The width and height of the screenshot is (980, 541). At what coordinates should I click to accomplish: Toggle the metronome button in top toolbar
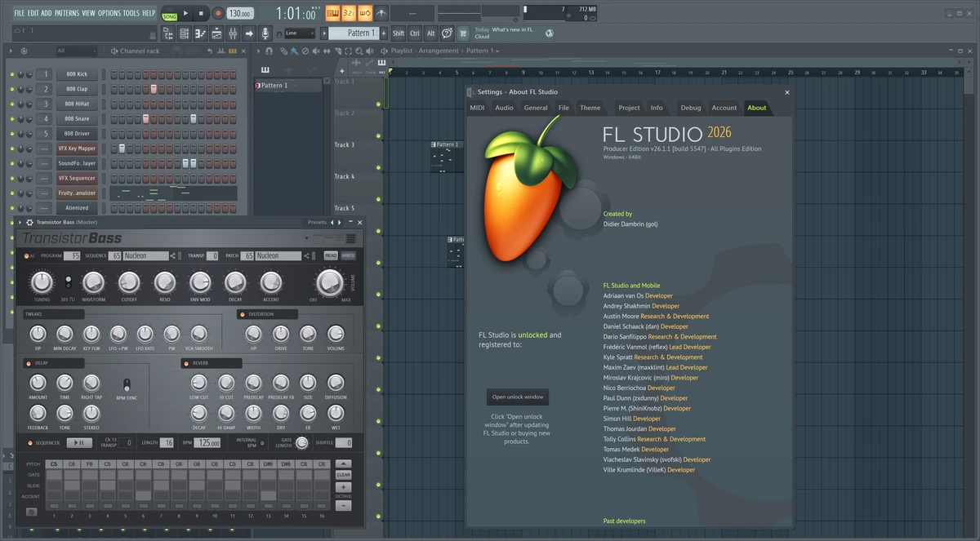coord(381,14)
